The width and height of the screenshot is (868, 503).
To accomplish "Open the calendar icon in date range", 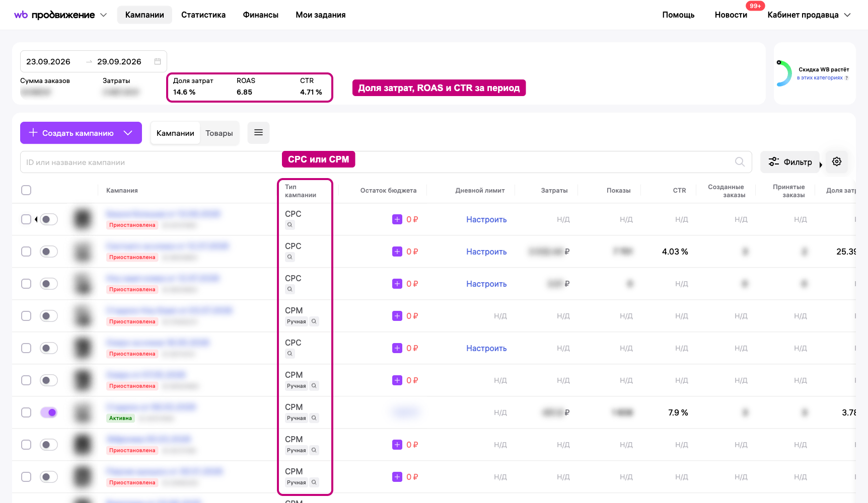I will tap(158, 61).
